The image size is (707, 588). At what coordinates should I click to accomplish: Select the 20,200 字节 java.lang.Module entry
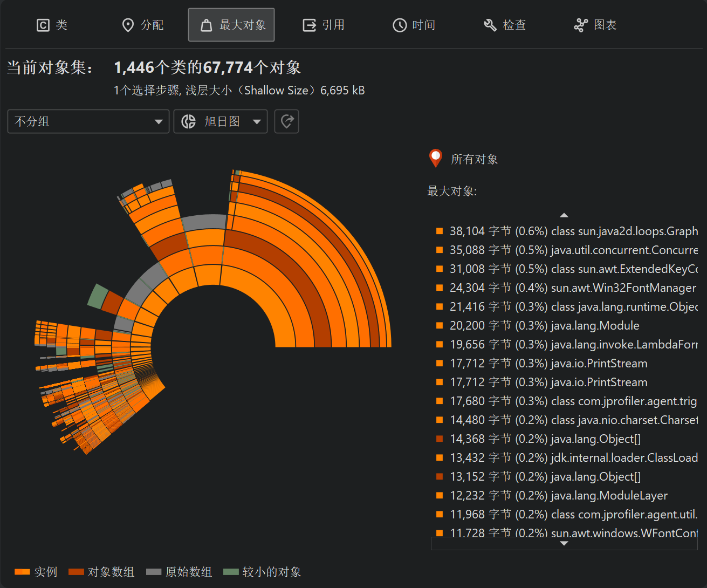(544, 326)
